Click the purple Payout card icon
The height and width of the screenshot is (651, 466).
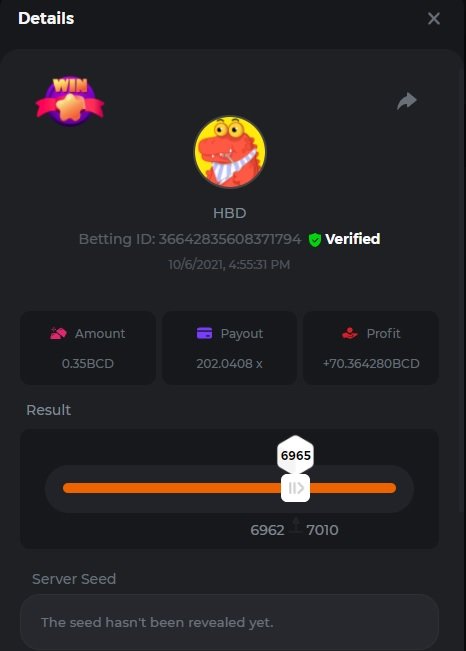click(x=204, y=333)
